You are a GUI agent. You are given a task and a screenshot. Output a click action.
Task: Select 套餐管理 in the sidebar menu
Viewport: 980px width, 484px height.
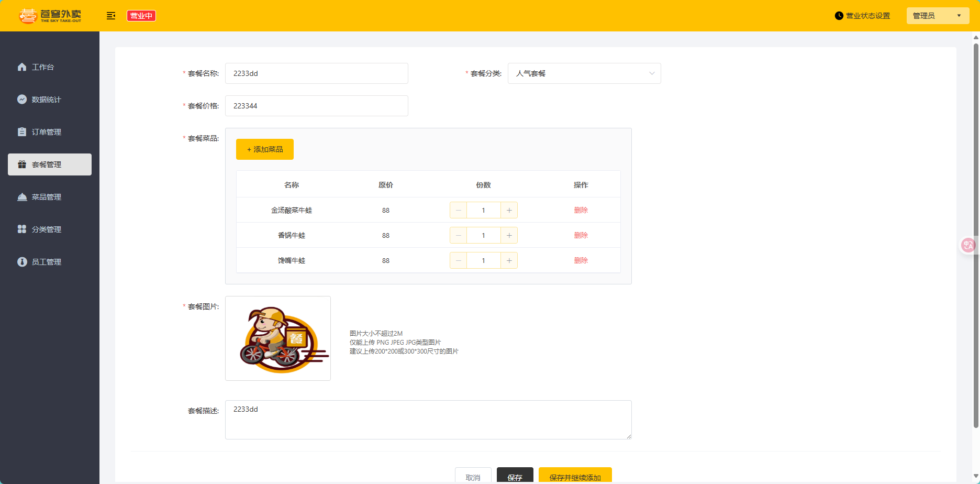(50, 164)
